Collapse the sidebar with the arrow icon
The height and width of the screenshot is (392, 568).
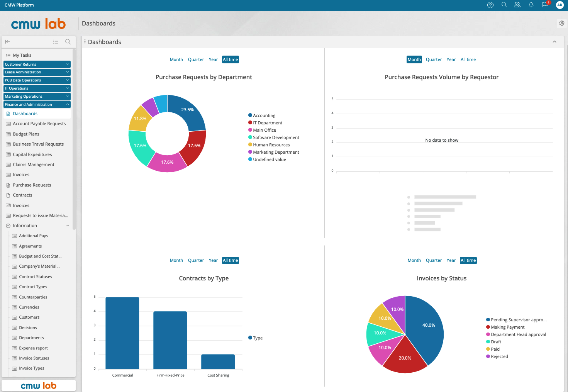8,42
